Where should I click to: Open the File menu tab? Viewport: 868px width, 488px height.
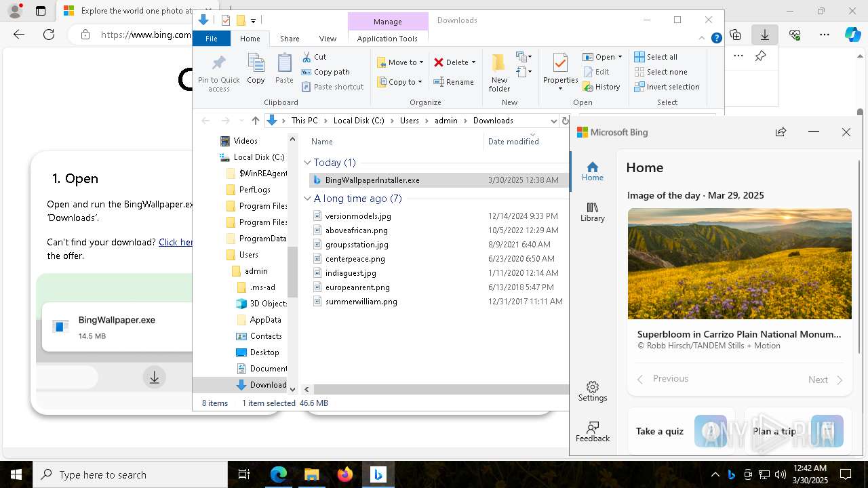click(x=212, y=39)
